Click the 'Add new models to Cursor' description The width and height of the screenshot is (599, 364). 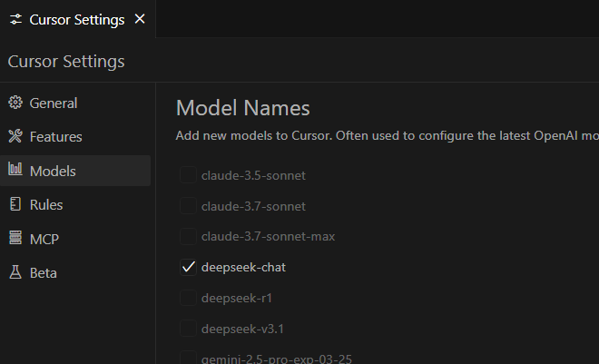point(387,135)
